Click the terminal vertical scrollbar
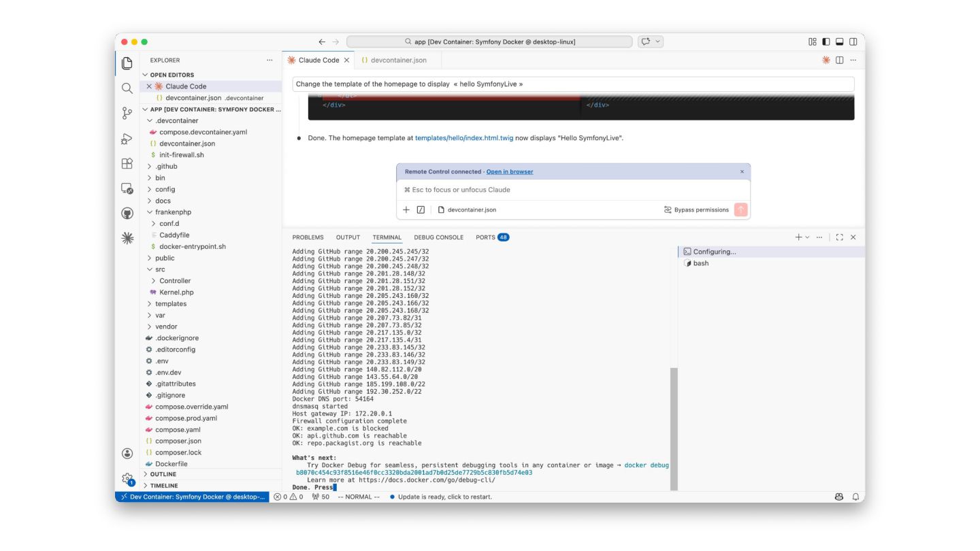Viewport: 980px width, 551px height. (x=674, y=429)
